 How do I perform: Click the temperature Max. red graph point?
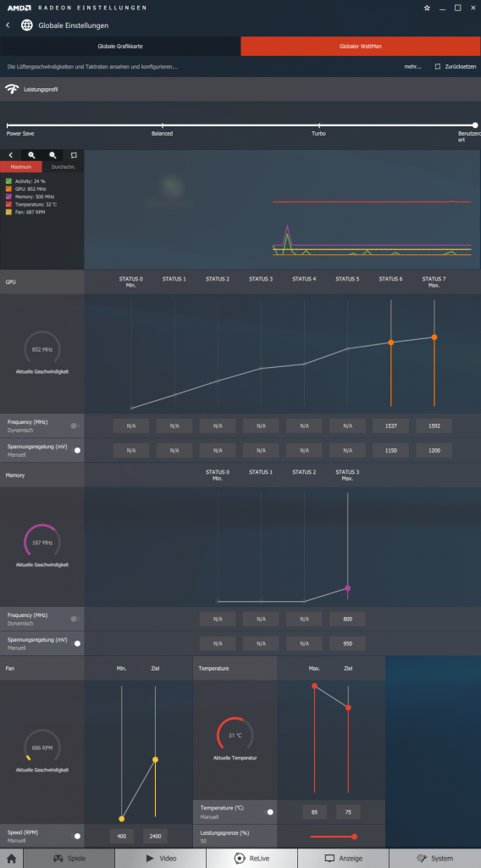click(314, 686)
